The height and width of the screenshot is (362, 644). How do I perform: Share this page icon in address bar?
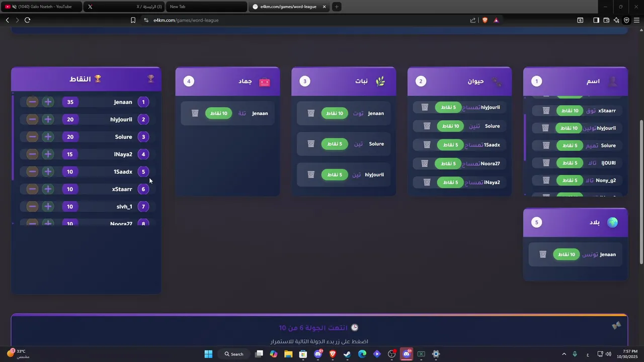pyautogui.click(x=473, y=20)
